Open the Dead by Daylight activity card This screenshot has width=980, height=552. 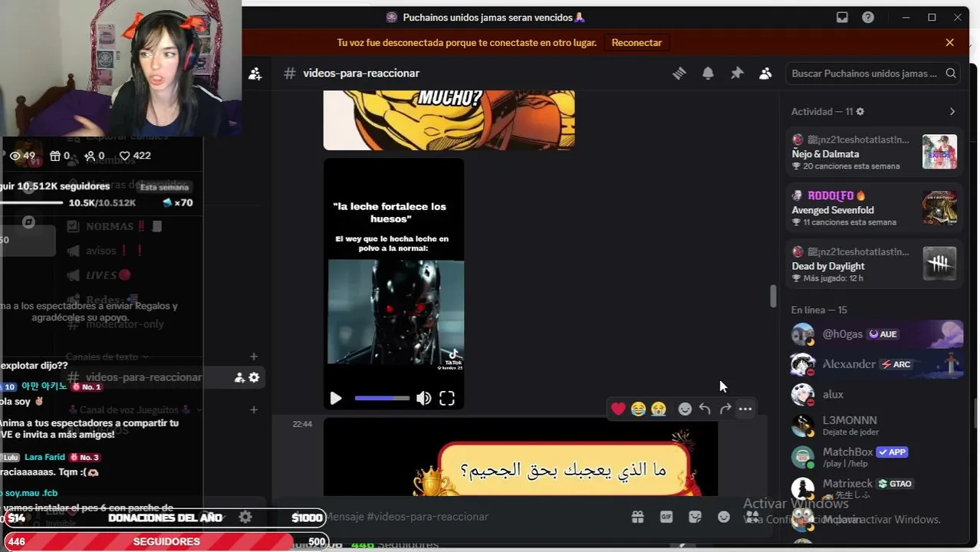coord(874,264)
